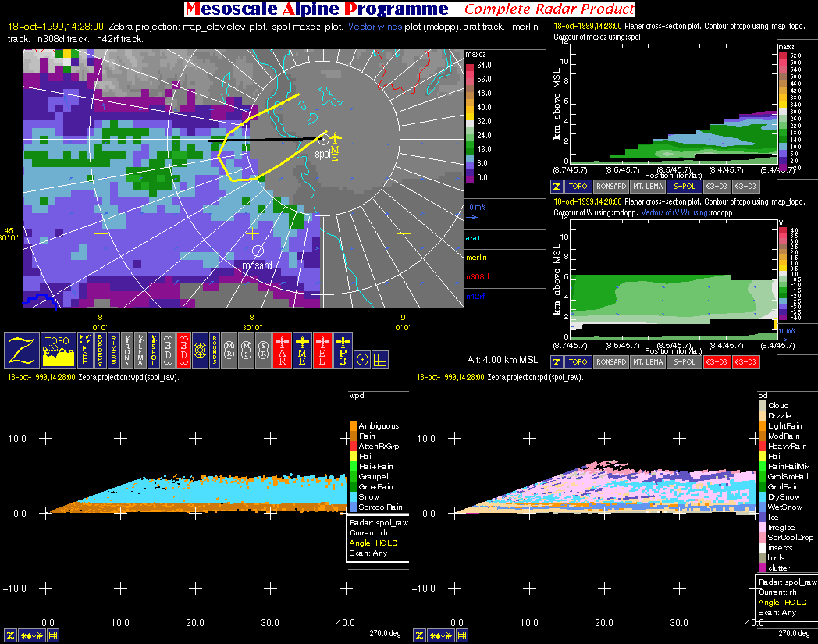Click the grid icon in main toolbar
Screen dimensions: 818x644
[380, 360]
